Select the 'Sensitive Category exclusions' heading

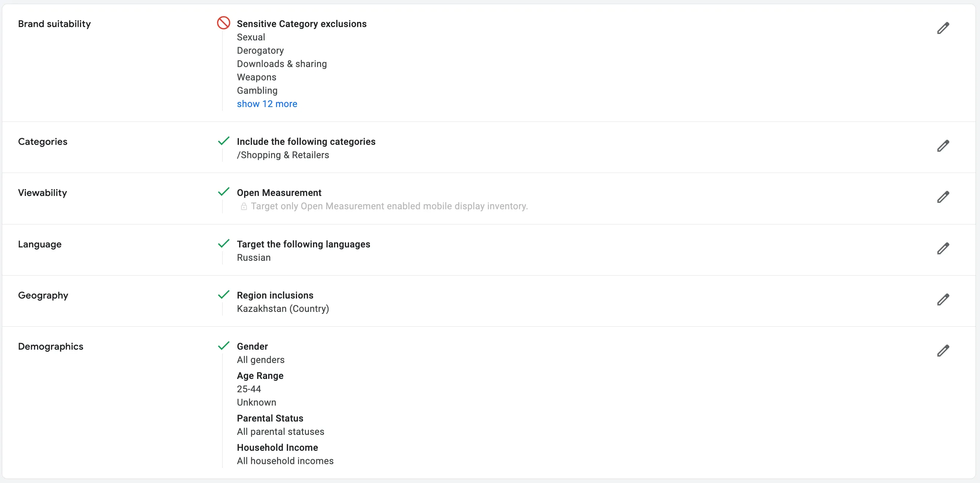click(302, 24)
